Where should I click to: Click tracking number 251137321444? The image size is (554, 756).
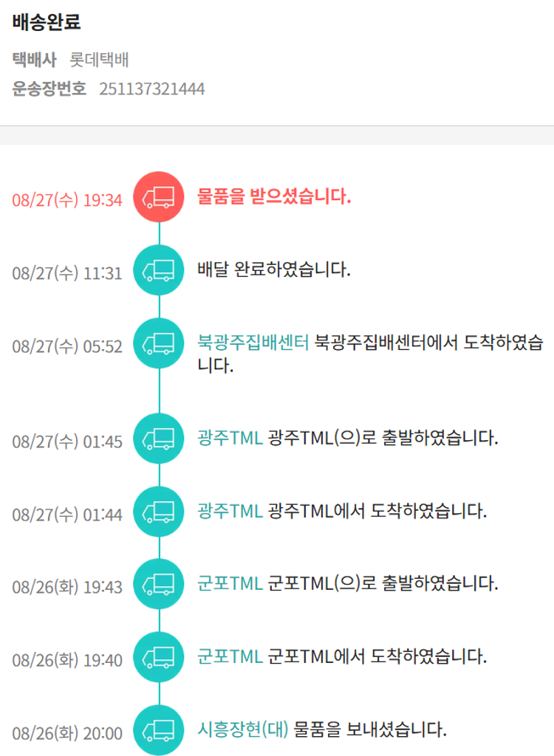click(x=152, y=89)
